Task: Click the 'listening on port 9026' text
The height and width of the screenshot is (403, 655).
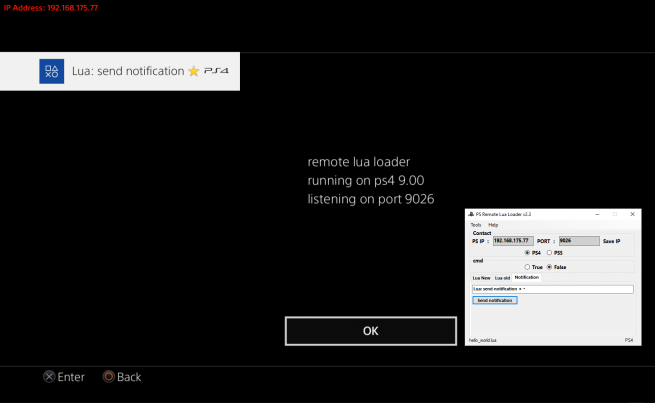Action: (371, 199)
